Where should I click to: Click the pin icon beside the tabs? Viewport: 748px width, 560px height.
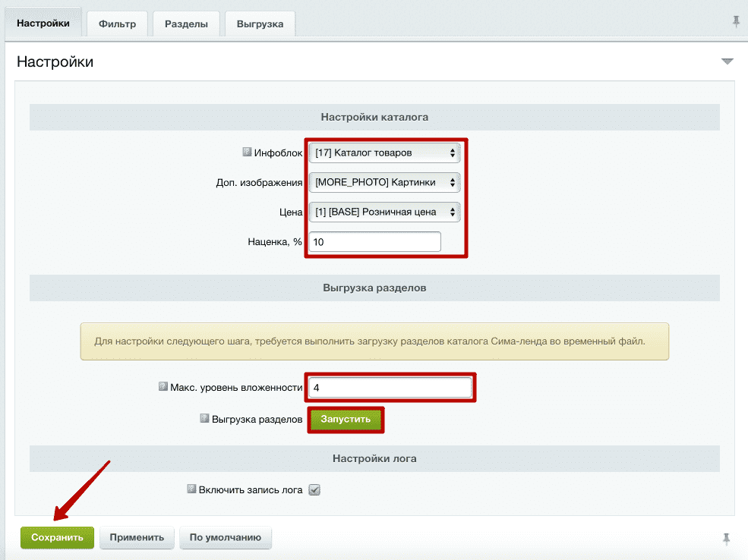[x=736, y=23]
